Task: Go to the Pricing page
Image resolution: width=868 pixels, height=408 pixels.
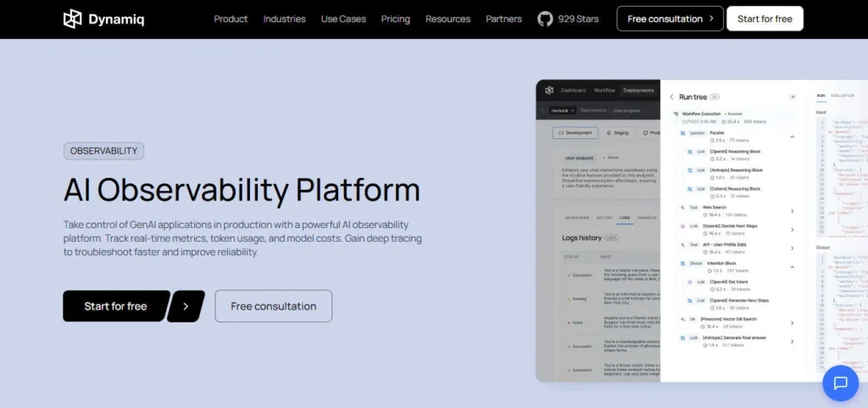Action: 396,19
